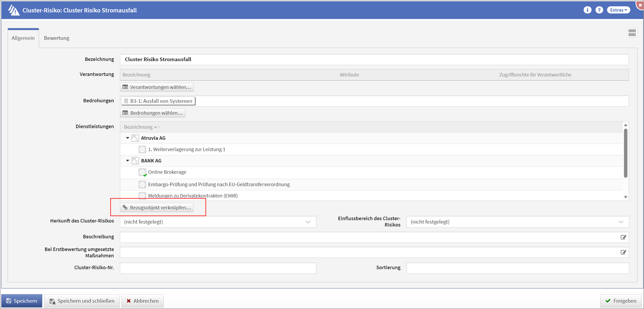The height and width of the screenshot is (309, 644).
Task: Open help via question mark icon
Action: 599,10
